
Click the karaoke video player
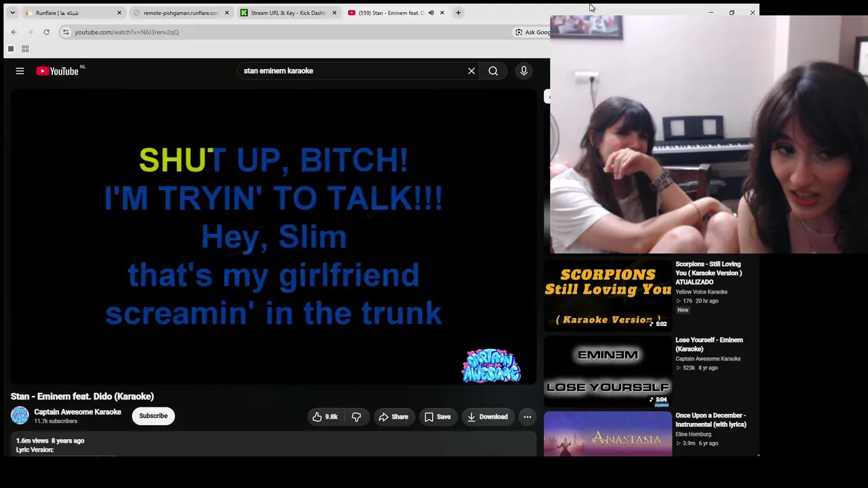(x=273, y=237)
